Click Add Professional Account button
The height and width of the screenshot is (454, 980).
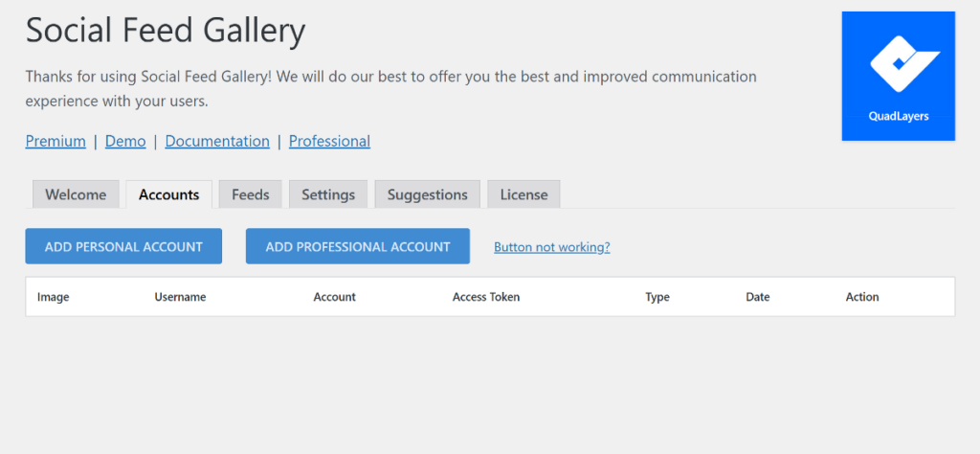point(358,246)
